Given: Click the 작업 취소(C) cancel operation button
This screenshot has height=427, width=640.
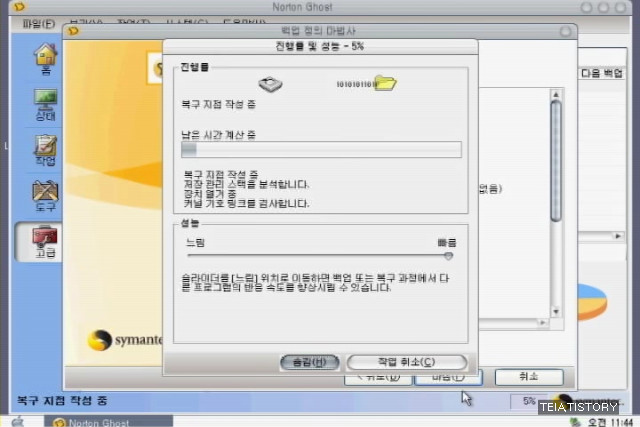Looking at the screenshot, I should [407, 362].
